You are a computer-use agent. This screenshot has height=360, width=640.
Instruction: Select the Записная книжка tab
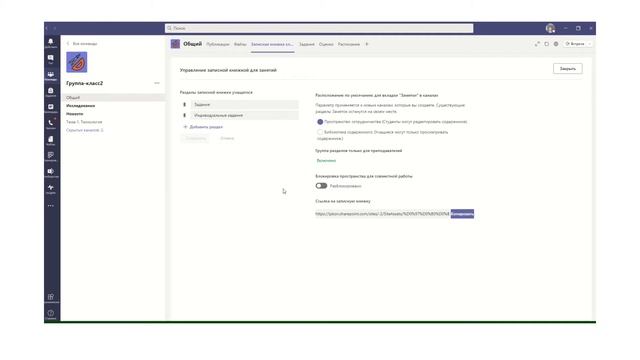[x=272, y=44]
